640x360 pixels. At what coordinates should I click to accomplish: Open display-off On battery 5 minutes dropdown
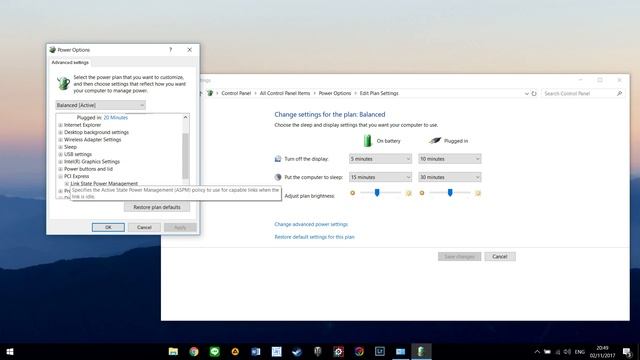[x=380, y=159]
